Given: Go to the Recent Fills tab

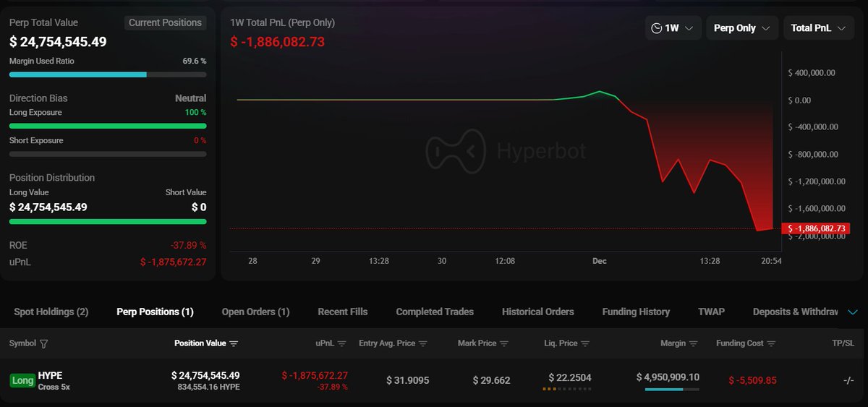Looking at the screenshot, I should (343, 312).
